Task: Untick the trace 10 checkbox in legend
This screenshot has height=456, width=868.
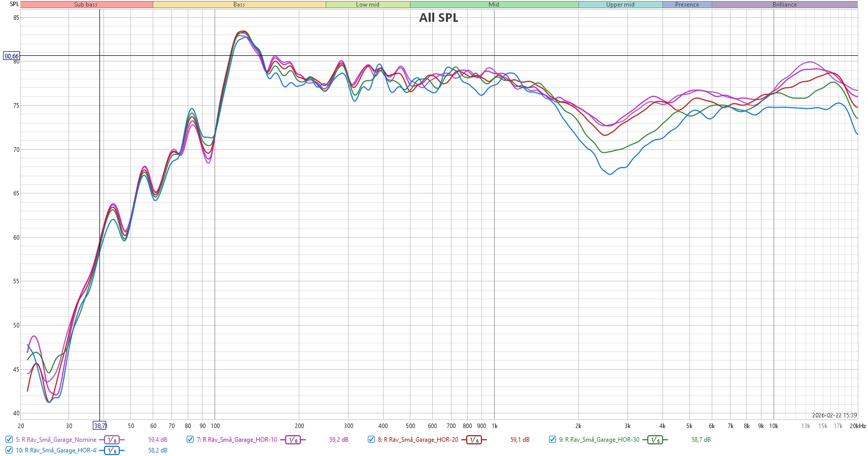Action: tap(9, 450)
